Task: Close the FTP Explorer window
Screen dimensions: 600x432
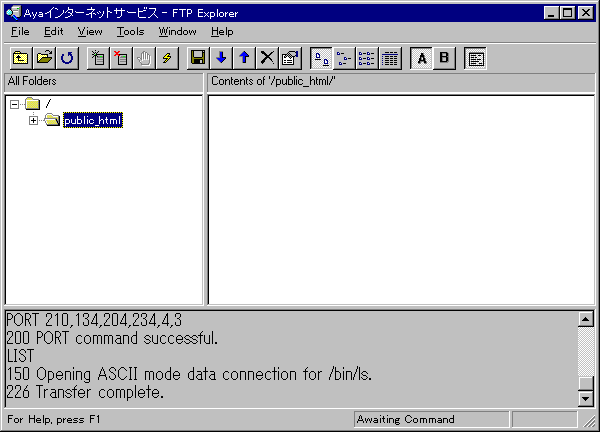Action: point(586,13)
